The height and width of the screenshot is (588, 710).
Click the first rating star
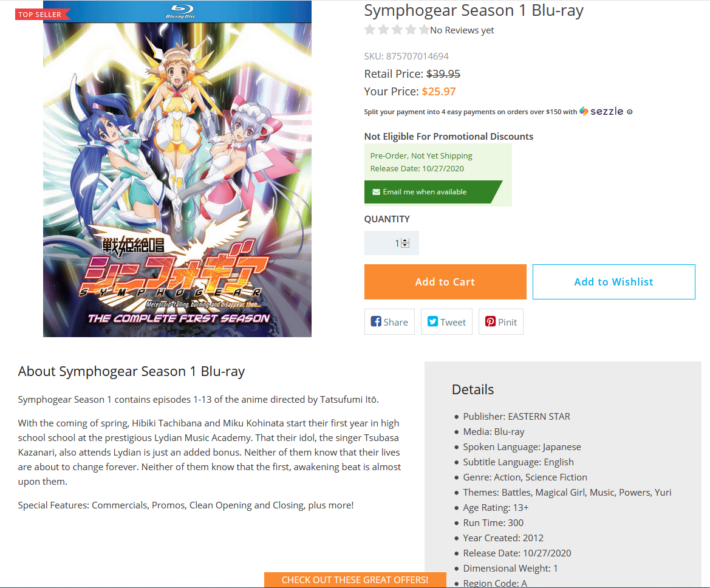tap(370, 30)
